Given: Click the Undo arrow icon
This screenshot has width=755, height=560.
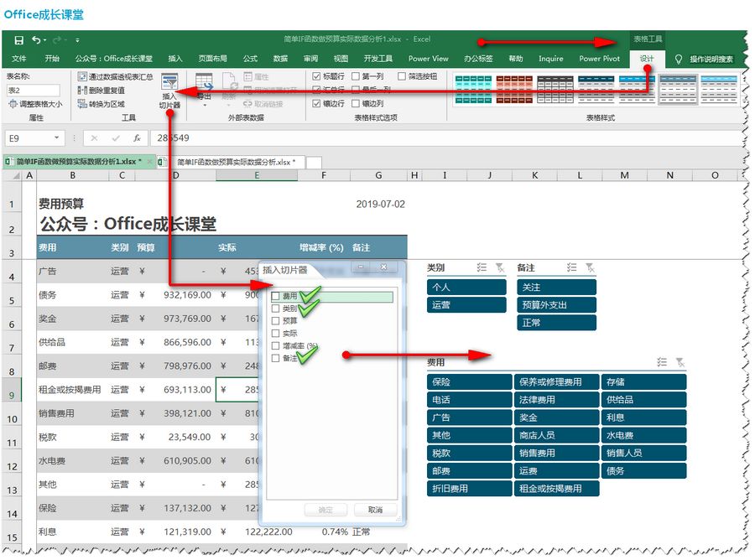Looking at the screenshot, I should click(36, 40).
